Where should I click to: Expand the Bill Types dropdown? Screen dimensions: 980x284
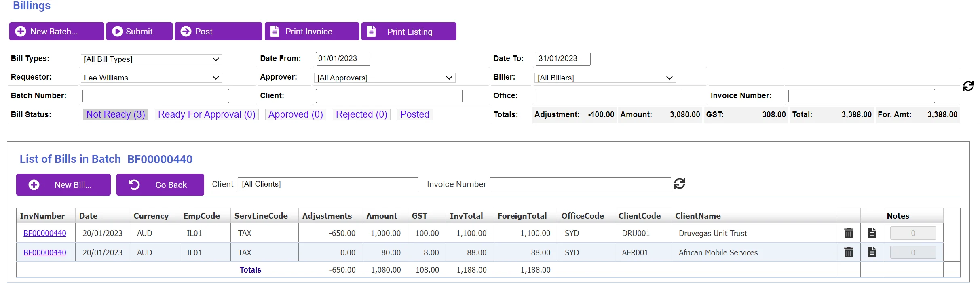pos(152,59)
